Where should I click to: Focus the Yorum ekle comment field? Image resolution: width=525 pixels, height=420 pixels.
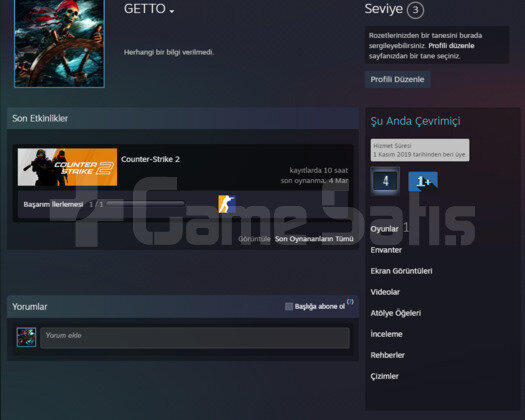[195, 338]
